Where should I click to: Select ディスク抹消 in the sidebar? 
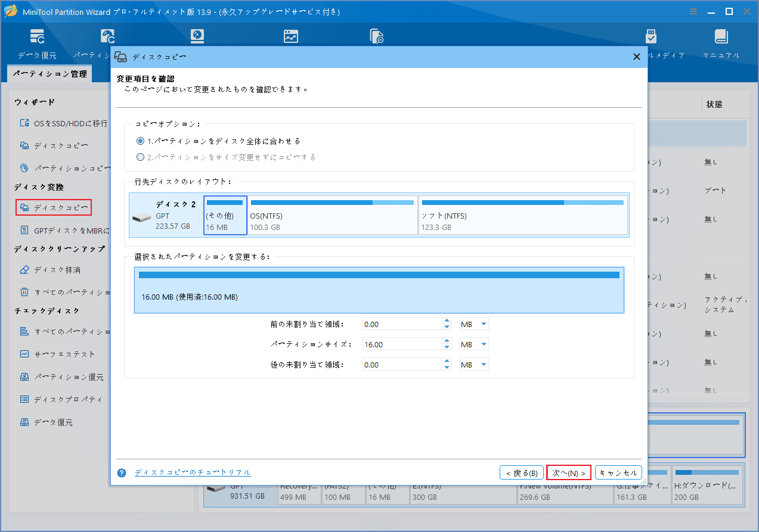tap(51, 270)
